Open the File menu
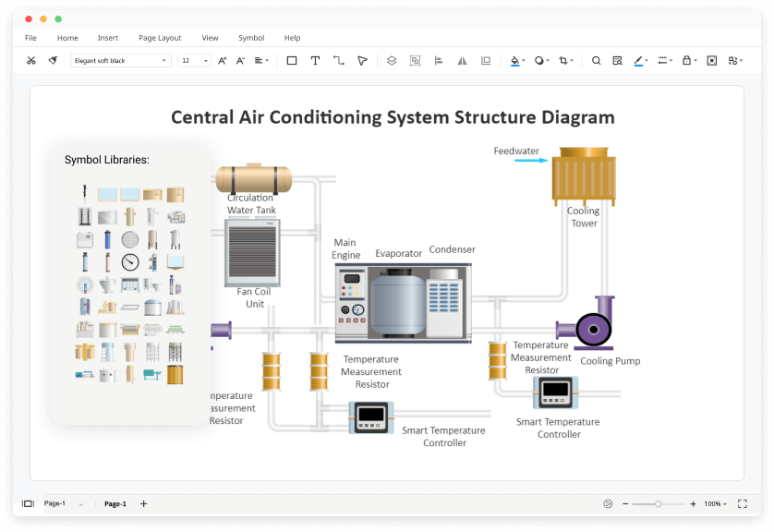The width and height of the screenshot is (774, 532). [x=30, y=38]
